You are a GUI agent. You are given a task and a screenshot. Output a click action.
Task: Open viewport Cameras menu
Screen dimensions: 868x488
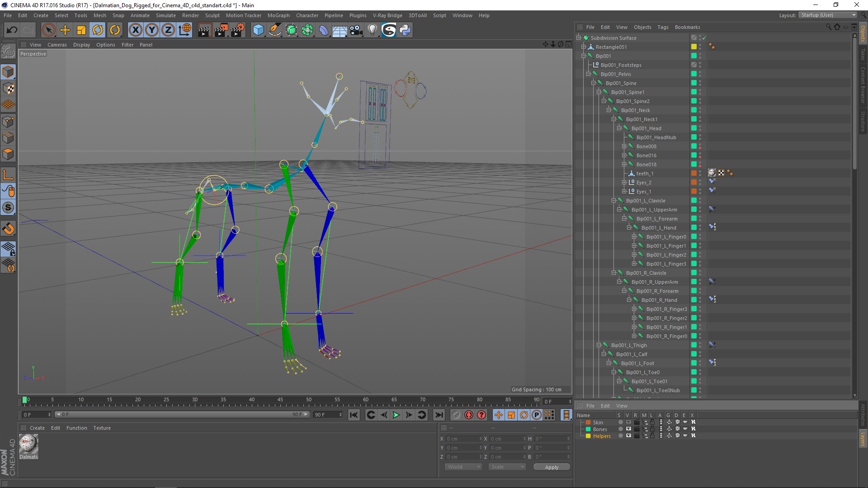coord(57,45)
